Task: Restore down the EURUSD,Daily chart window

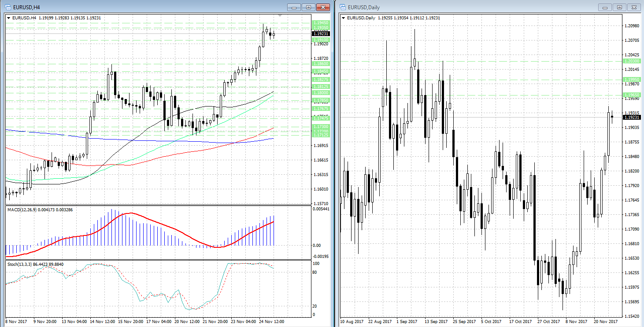Action: click(619, 7)
